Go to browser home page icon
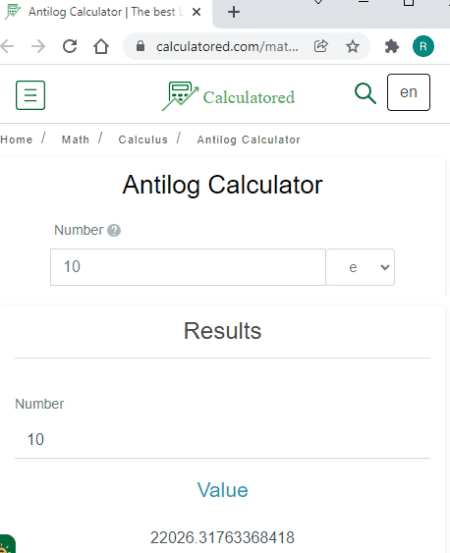Screen dimensions: 450x553 click(101, 46)
